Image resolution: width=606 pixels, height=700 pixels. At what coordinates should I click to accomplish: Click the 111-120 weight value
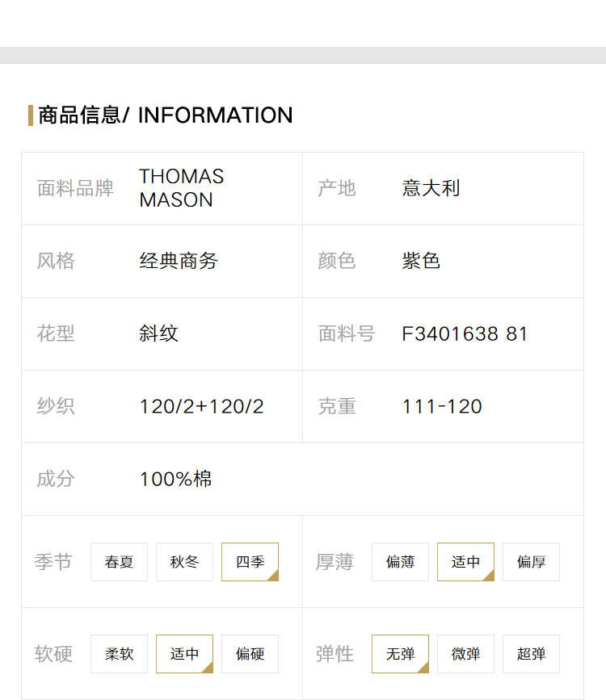click(x=442, y=406)
